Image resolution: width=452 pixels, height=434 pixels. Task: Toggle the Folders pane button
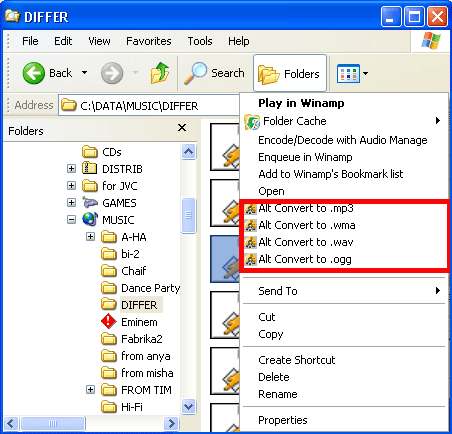pyautogui.click(x=289, y=73)
